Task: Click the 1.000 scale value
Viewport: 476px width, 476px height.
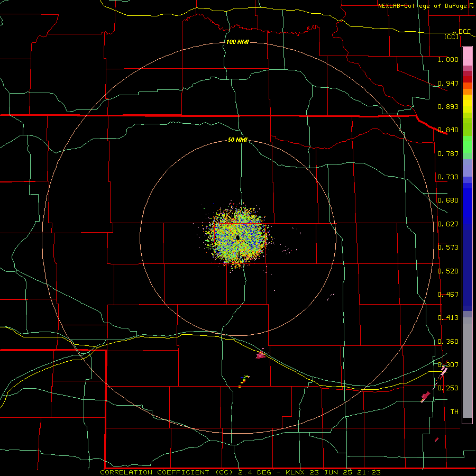Action: pyautogui.click(x=448, y=59)
